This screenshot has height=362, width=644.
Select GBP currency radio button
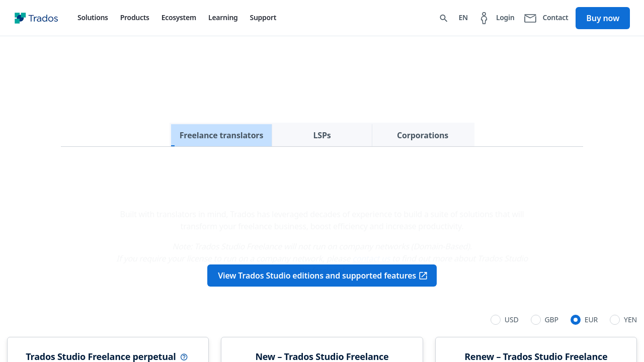[x=536, y=320]
